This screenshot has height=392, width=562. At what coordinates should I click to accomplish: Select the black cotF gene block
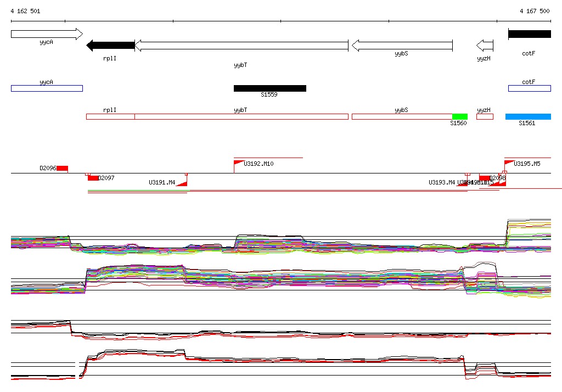click(530, 34)
